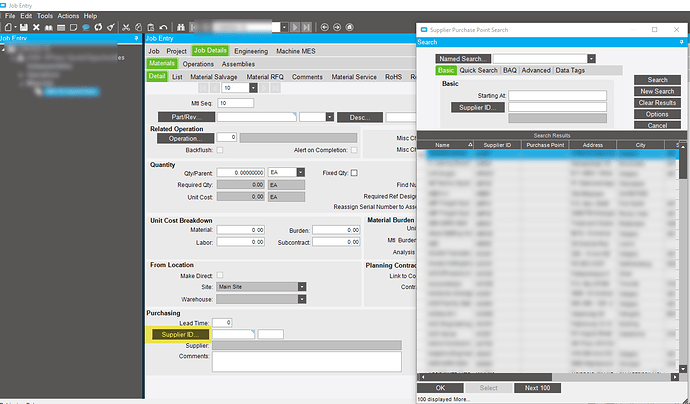
Task: Open the Named Search combo dropdown
Action: click(x=591, y=59)
